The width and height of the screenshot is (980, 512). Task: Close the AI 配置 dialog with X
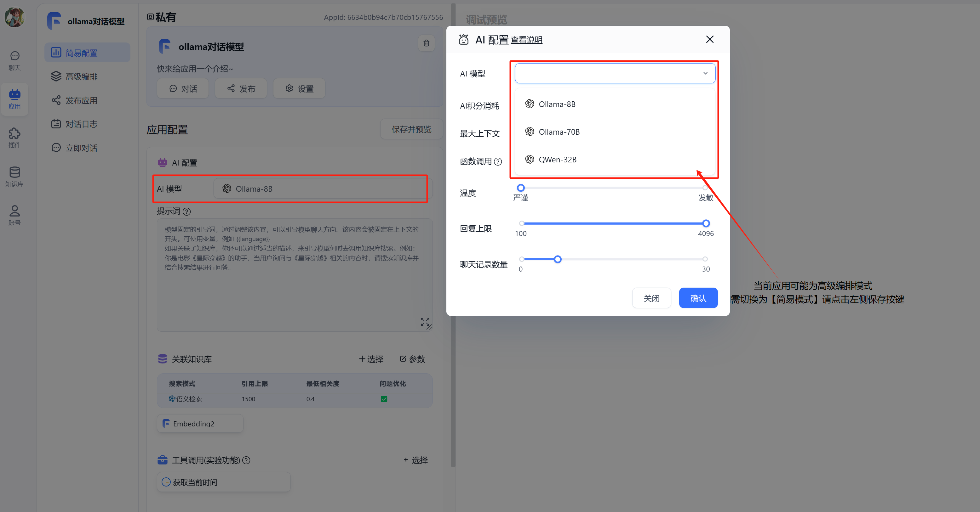(709, 40)
